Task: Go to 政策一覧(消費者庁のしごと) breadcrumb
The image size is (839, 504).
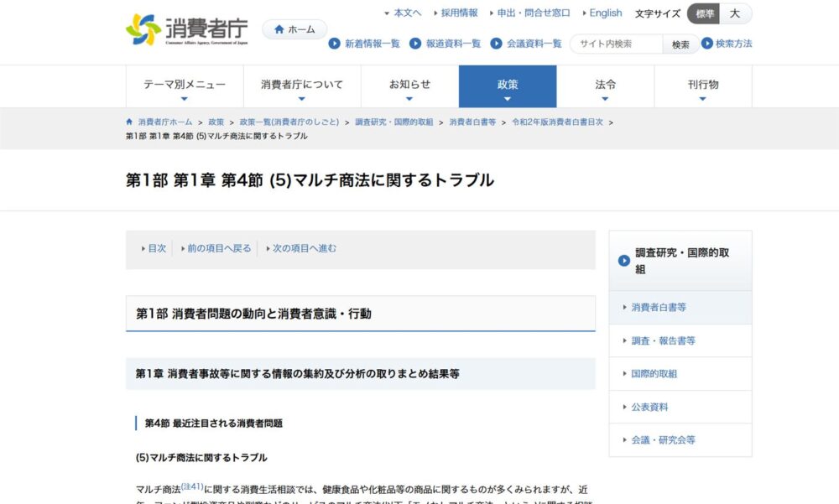Action: point(289,122)
